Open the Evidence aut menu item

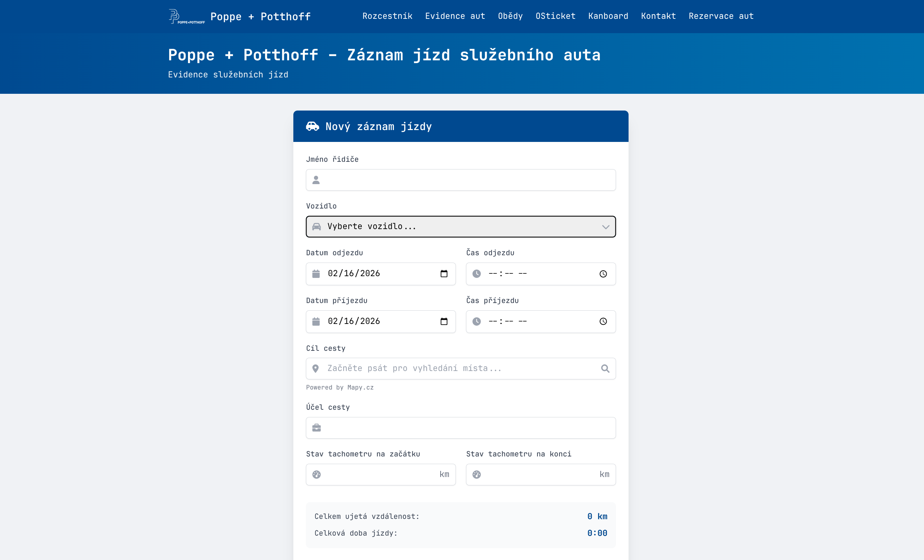coord(455,16)
